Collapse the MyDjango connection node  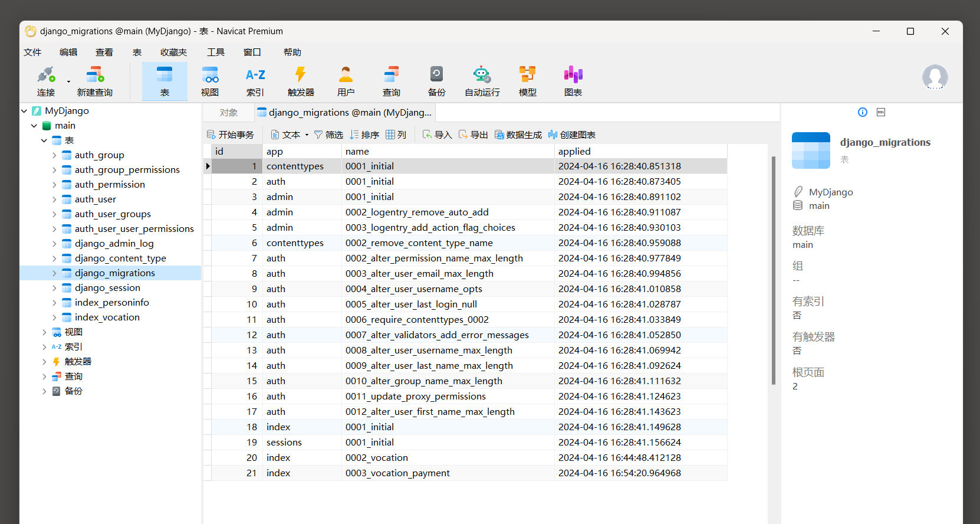24,111
